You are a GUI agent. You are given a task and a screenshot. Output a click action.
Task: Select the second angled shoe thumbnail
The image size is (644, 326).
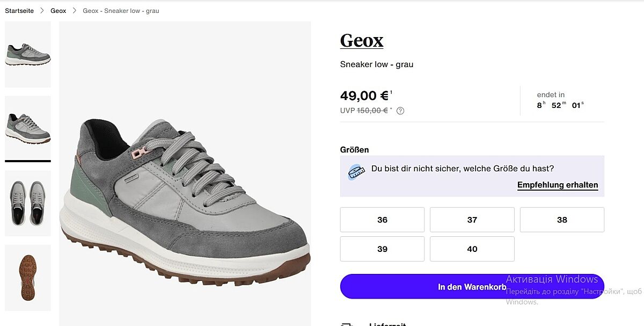pos(28,128)
